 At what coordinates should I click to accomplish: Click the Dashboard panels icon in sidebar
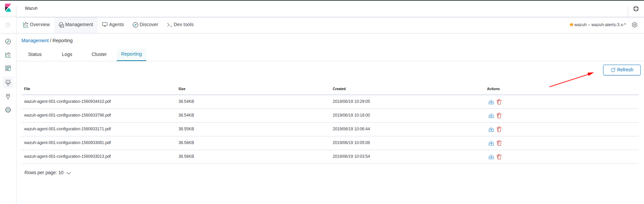click(8, 68)
